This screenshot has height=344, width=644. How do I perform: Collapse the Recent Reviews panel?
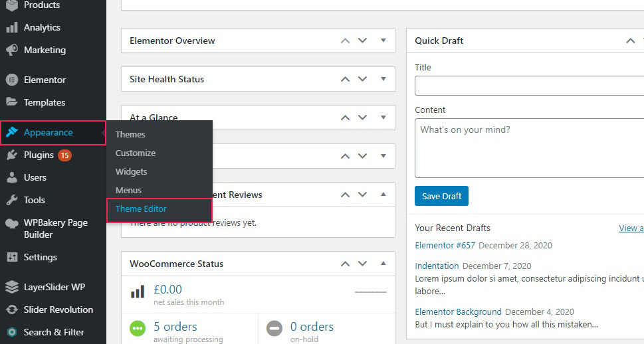(x=383, y=195)
